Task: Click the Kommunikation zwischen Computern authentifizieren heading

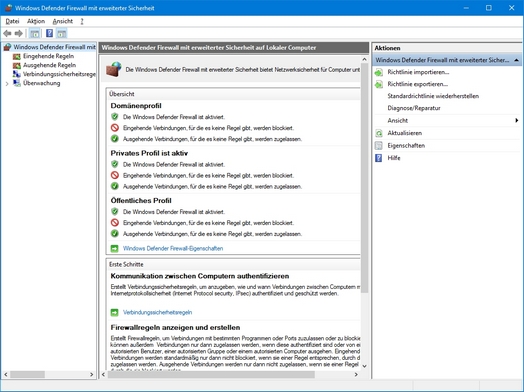Action: click(200, 276)
